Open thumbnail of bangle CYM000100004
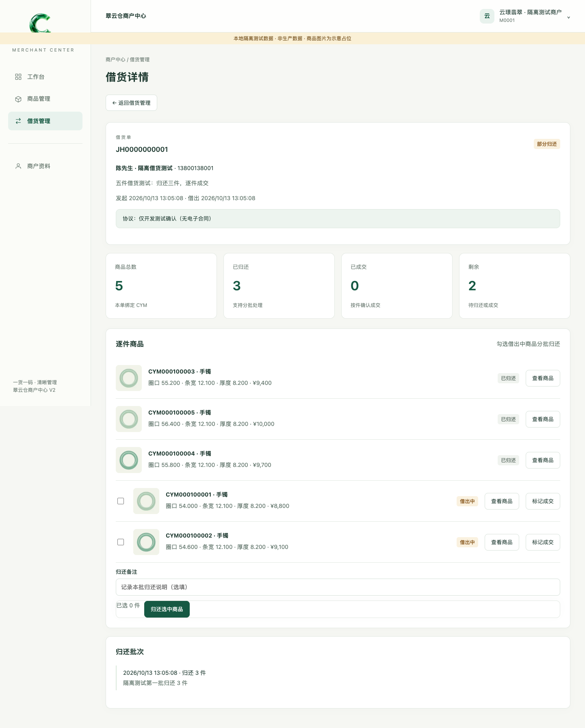585x728 pixels. [x=129, y=460]
